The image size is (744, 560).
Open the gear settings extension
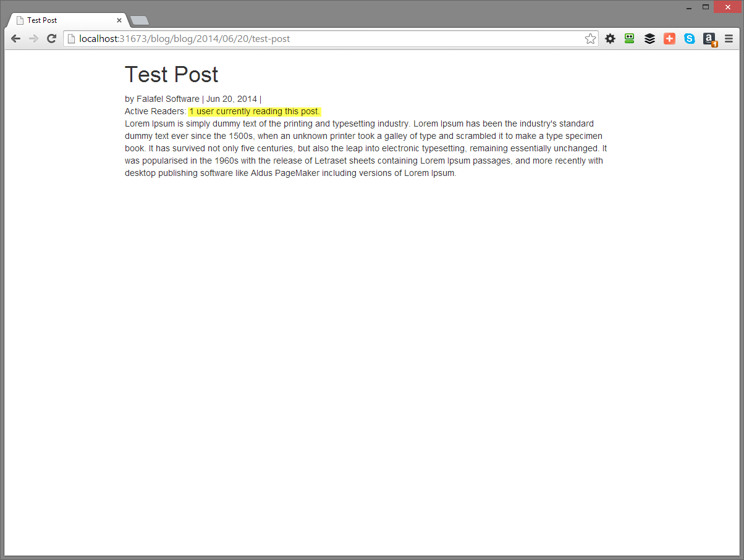point(611,38)
